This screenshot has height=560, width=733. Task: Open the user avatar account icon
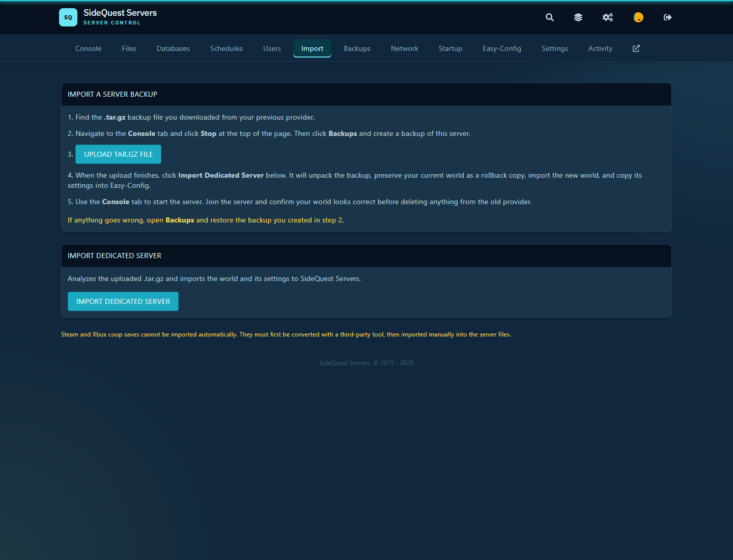pyautogui.click(x=638, y=17)
